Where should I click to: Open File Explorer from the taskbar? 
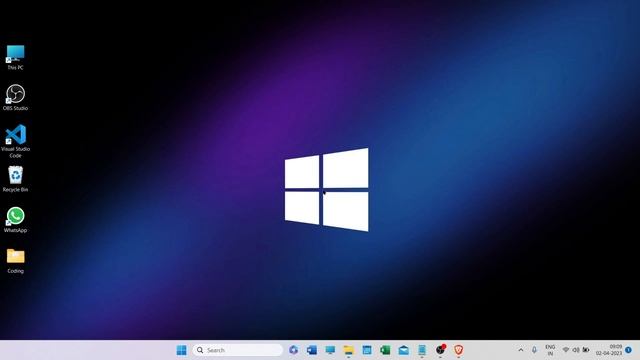pos(349,350)
